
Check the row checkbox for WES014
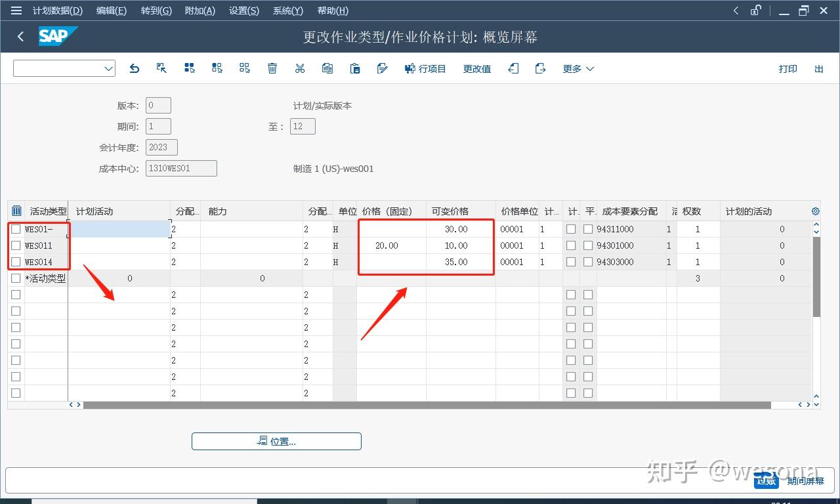16,262
